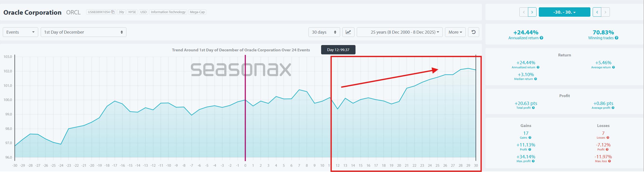Open help icon beside Profit under +11.13%
Viewport: 644px width, 172px height.
click(x=530, y=149)
